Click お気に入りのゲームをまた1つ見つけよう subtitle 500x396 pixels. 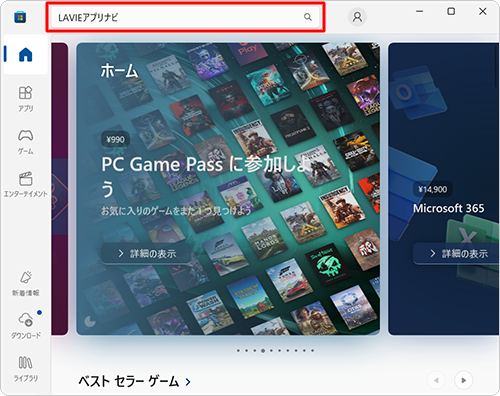point(176,211)
